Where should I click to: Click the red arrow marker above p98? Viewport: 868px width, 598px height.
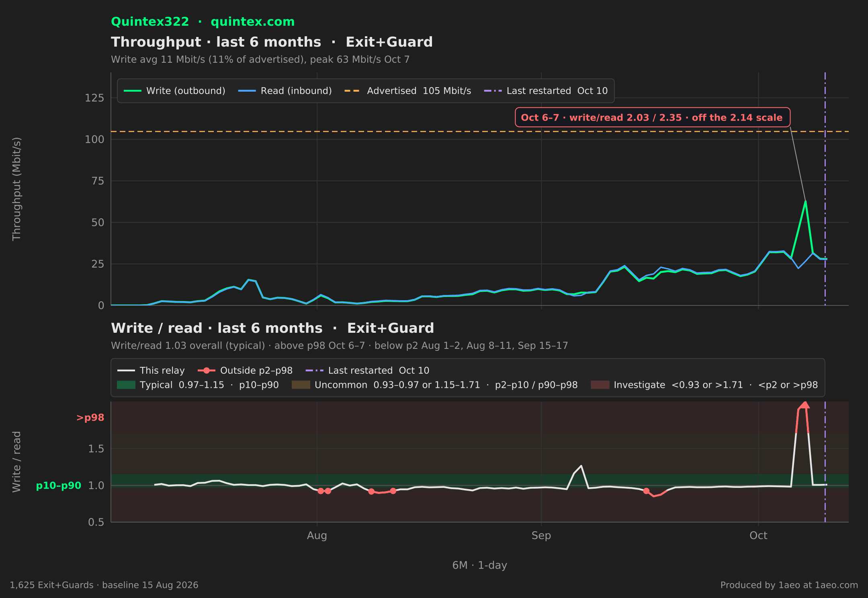pos(805,405)
